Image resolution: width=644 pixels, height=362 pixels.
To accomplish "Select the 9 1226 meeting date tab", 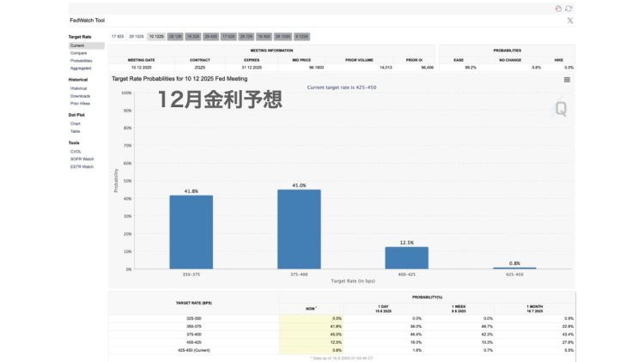I will tap(302, 37).
